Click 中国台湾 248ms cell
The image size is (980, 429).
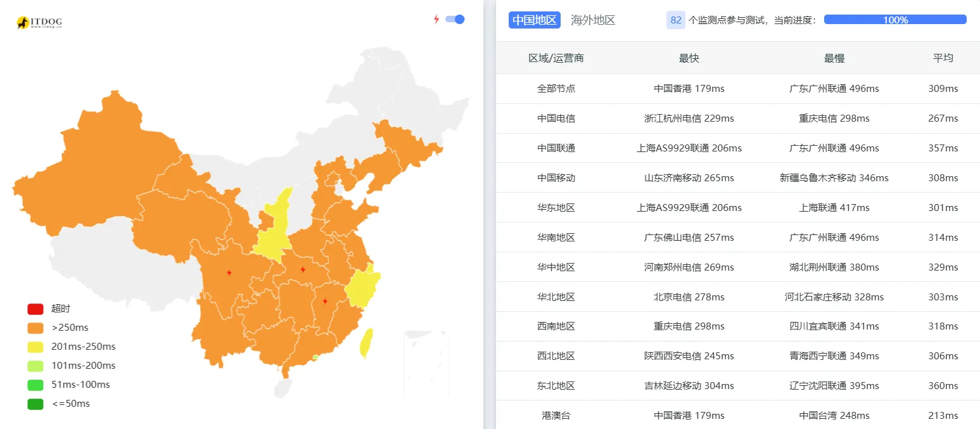[x=834, y=416]
